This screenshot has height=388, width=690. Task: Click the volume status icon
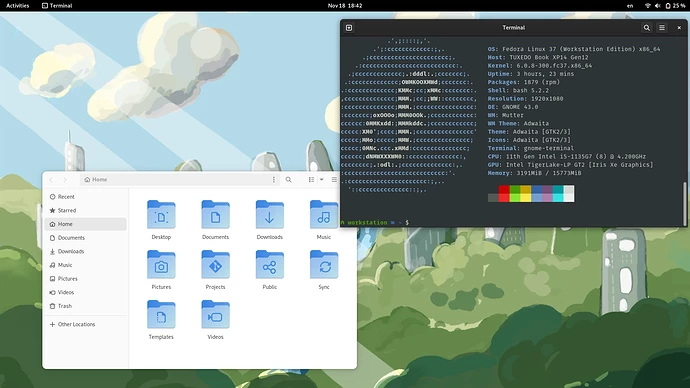coord(657,6)
